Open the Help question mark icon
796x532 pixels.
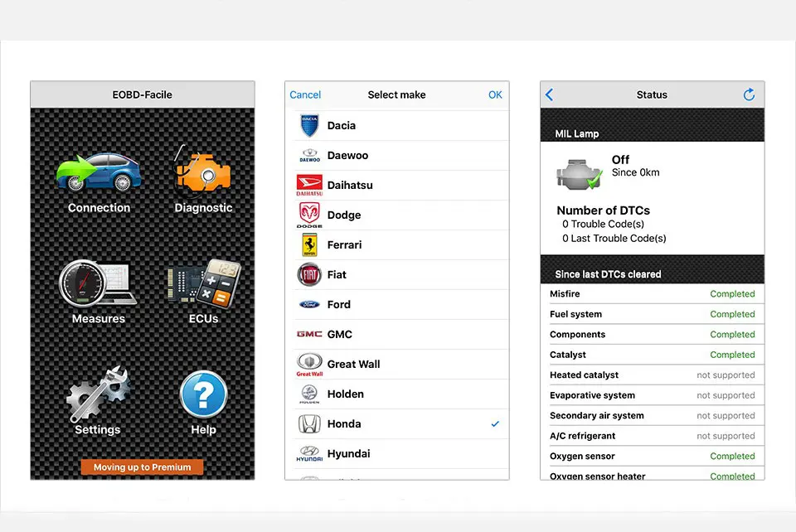(x=204, y=394)
